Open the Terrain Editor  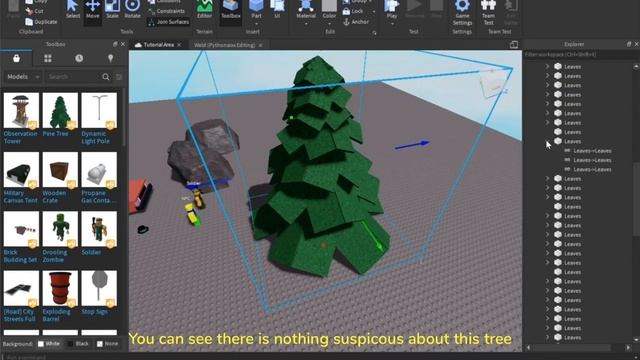click(x=204, y=9)
